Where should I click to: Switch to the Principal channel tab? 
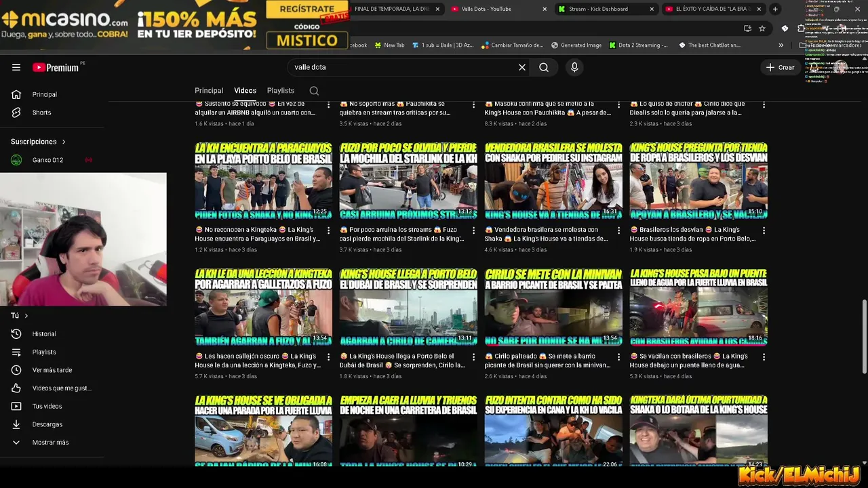tap(209, 91)
